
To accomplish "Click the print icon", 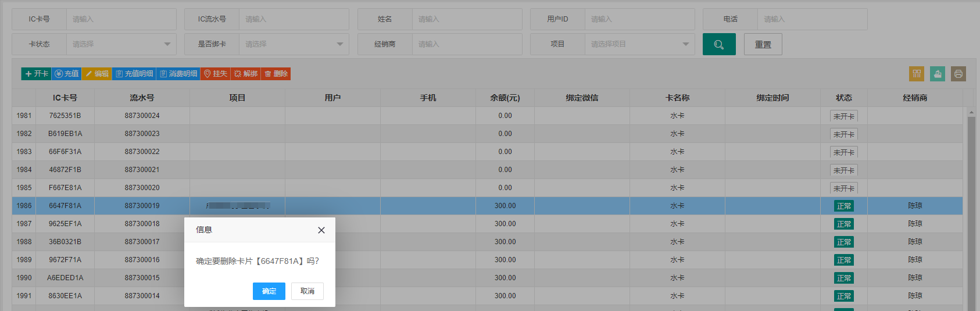I will pyautogui.click(x=958, y=74).
